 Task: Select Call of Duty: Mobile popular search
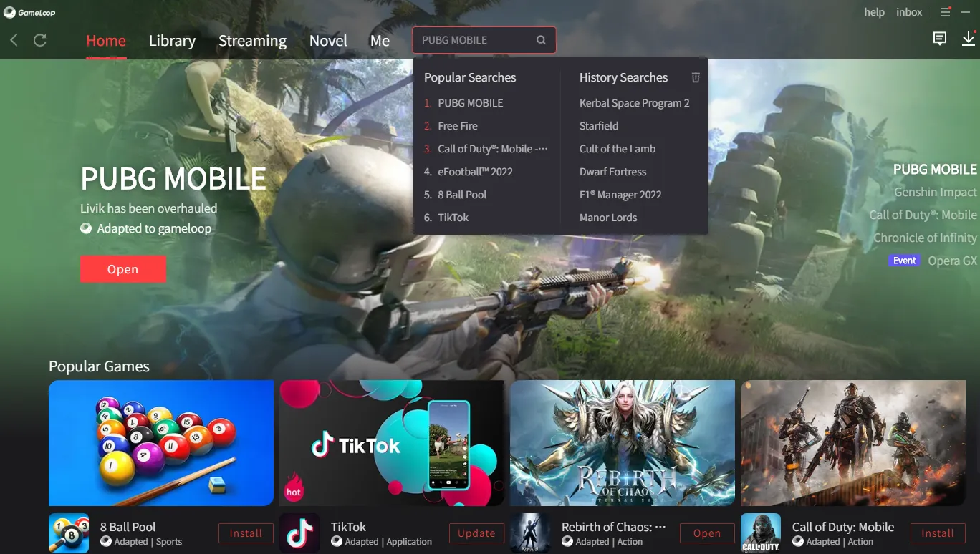coord(493,149)
